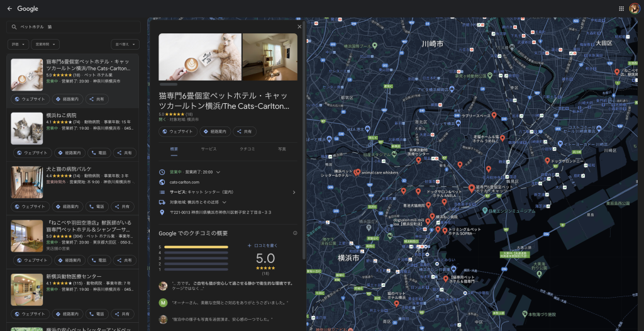Viewport: 644px width, 331px height.
Task: Switch to the サービス tab
Action: tap(209, 149)
